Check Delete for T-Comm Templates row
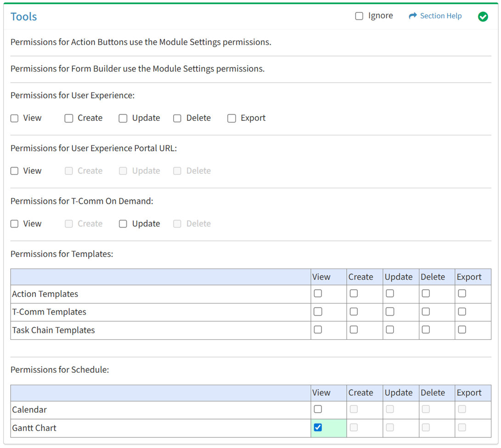This screenshot has width=501, height=448. (426, 312)
